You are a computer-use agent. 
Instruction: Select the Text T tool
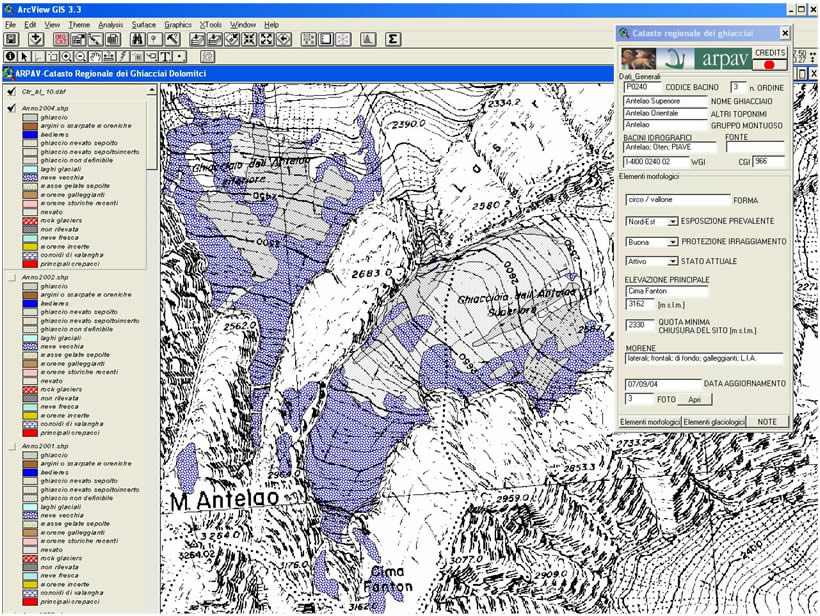[165, 56]
